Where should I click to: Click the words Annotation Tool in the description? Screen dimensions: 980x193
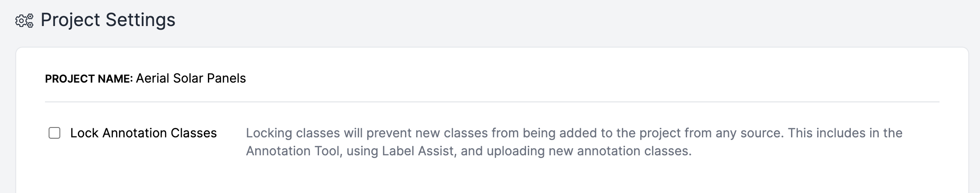[x=292, y=151]
